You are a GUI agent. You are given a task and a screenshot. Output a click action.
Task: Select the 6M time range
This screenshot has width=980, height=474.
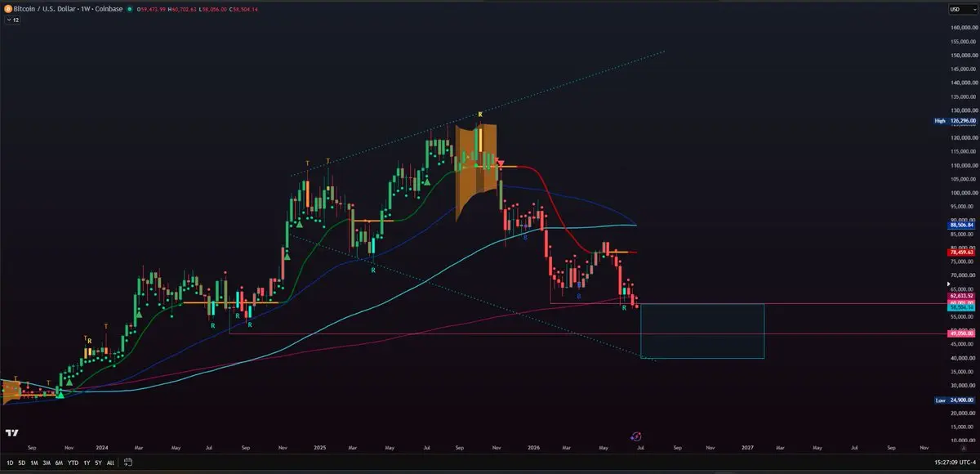[59, 462]
